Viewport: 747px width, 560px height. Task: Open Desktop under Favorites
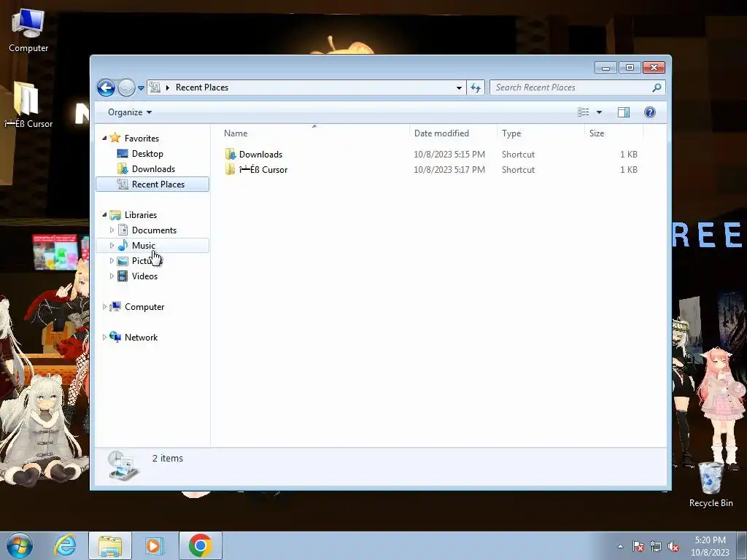147,154
